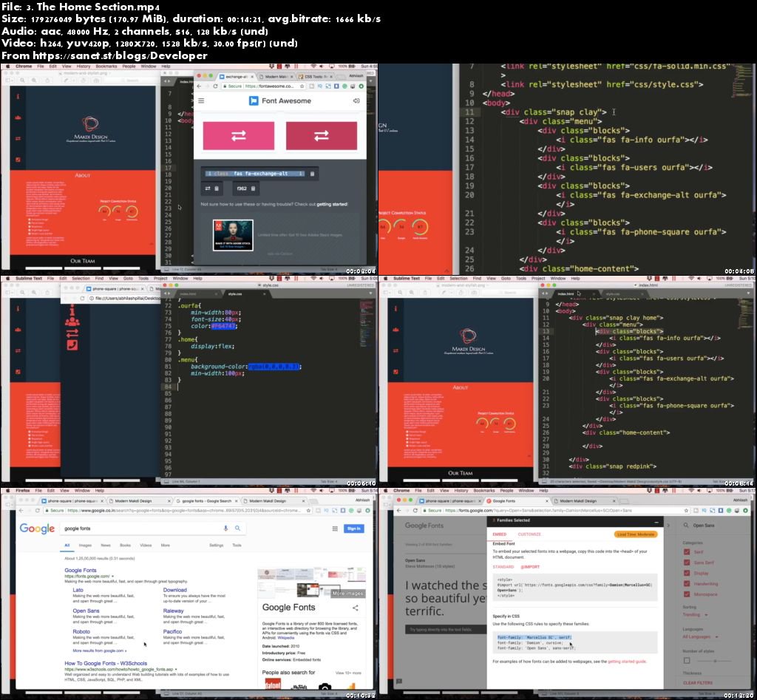Open Goto menu in Sublime Text style.css frame
This screenshot has width=757, height=700.
[x=128, y=279]
